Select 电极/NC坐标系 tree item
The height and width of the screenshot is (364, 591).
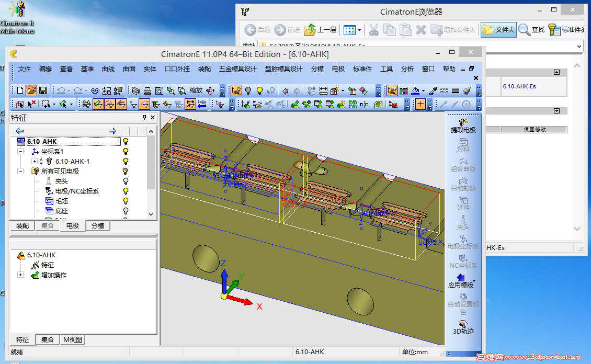(x=77, y=191)
